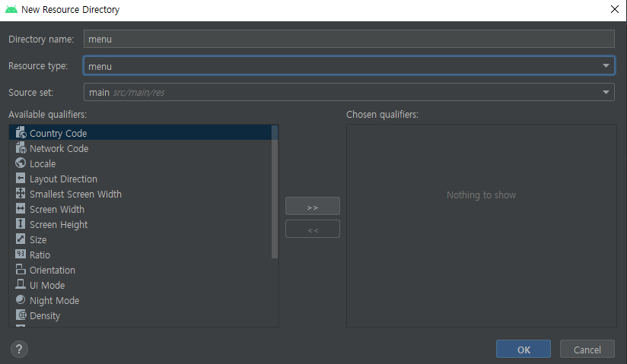Click the Chosen qualifiers empty list
The height and width of the screenshot is (364, 627).
[482, 226]
